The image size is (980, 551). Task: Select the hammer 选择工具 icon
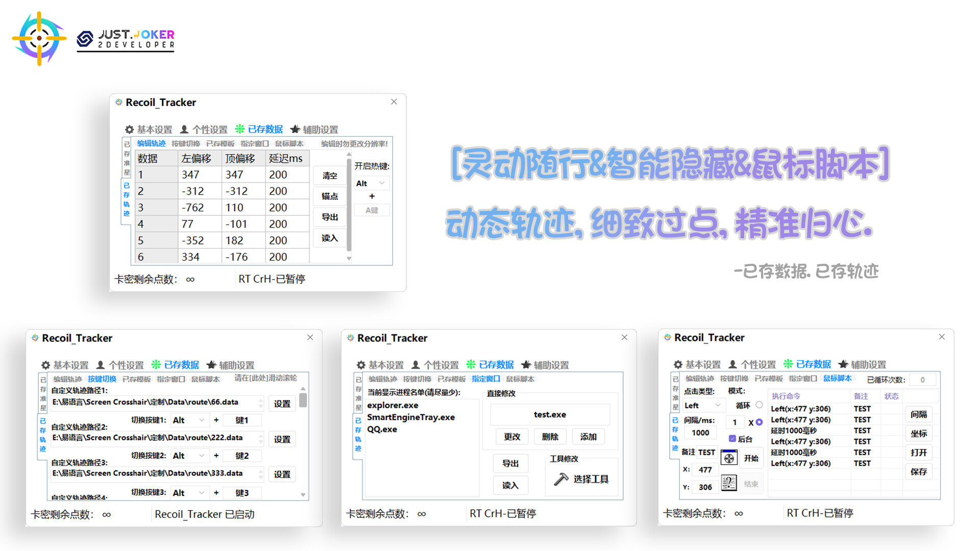562,479
